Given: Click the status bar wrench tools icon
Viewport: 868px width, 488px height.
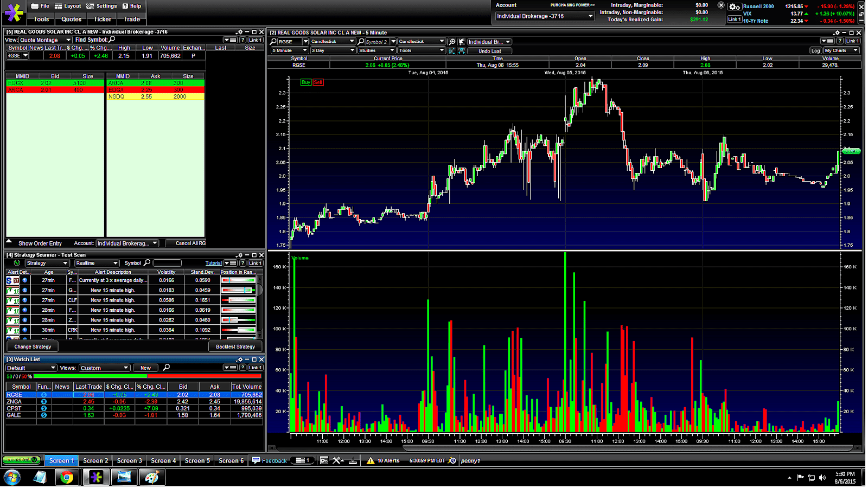Looking at the screenshot, I should (338, 461).
